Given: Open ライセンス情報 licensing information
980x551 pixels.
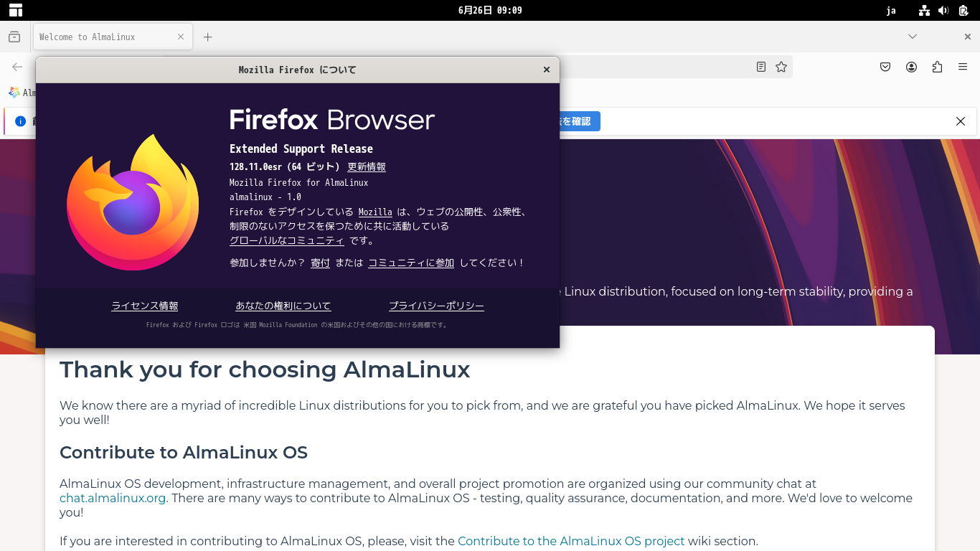Looking at the screenshot, I should coord(145,306).
